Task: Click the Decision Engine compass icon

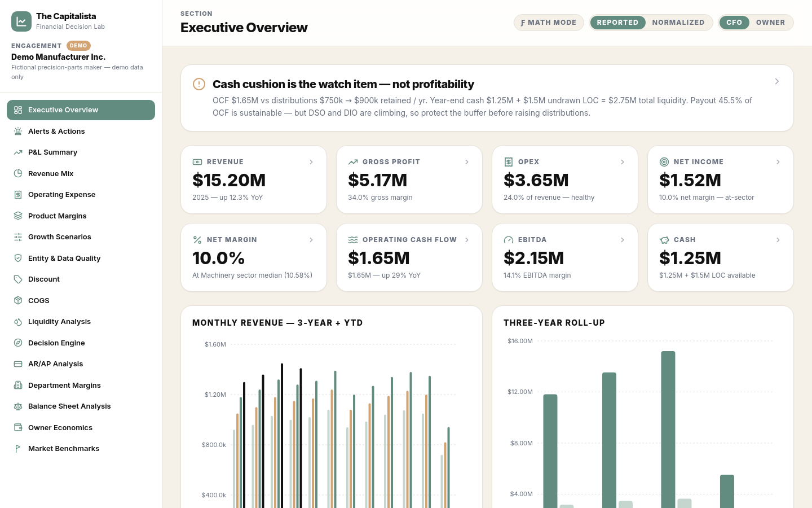Action: [18, 343]
